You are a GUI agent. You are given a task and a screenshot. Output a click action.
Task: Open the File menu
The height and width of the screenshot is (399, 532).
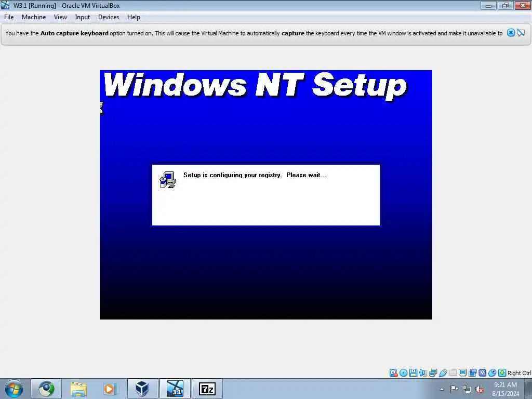(x=9, y=17)
